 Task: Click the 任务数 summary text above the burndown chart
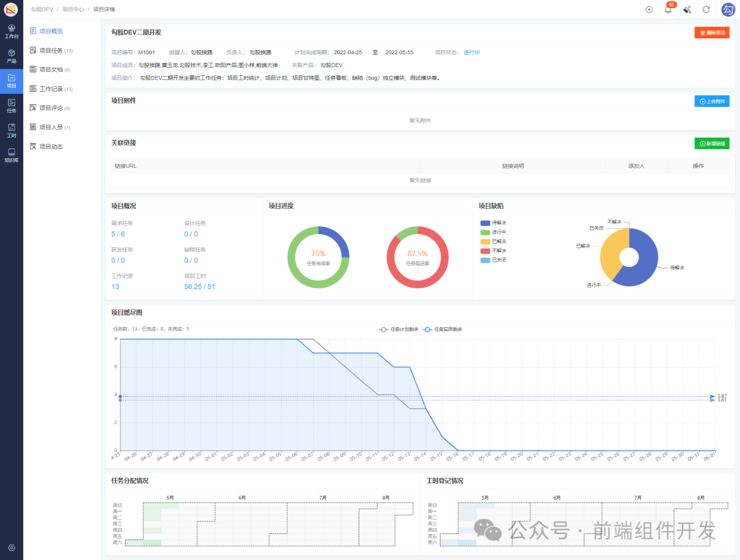tap(151, 329)
